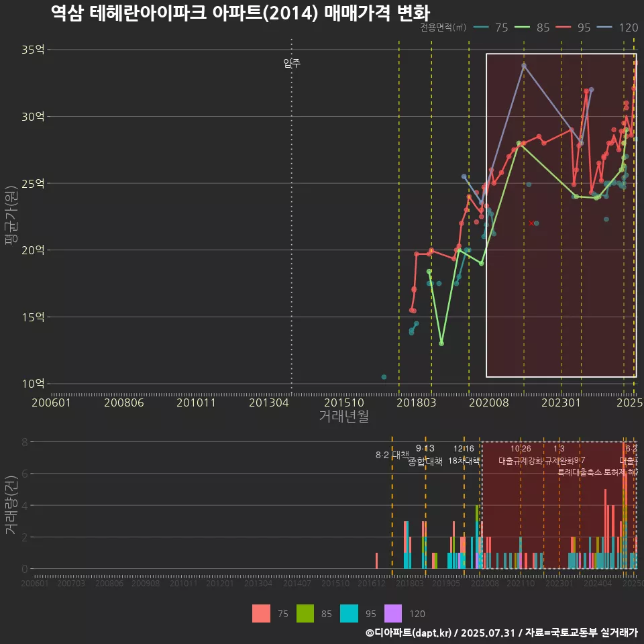Click 200806 on the price chart x-axis
Image resolution: width=644 pixels, height=644 pixels.
[x=124, y=402]
